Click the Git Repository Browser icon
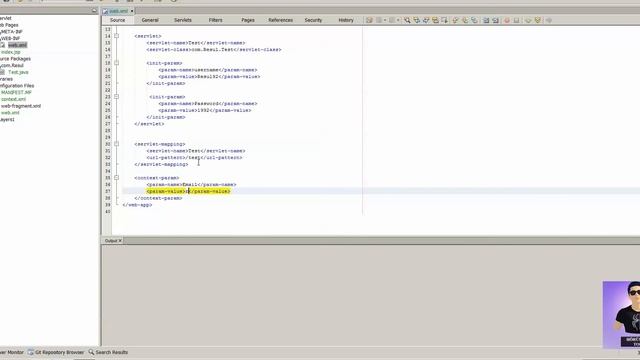The image size is (640, 360). tap(31, 352)
